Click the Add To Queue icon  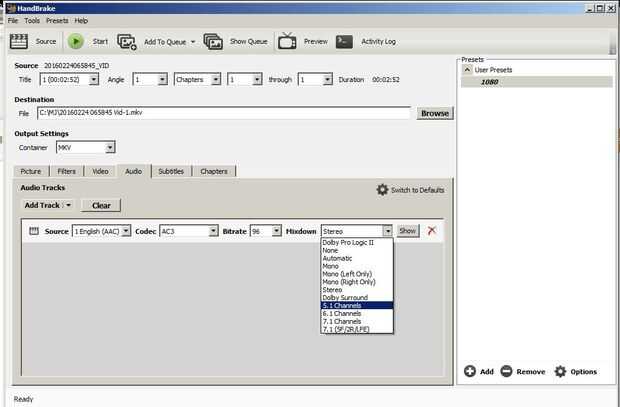pyautogui.click(x=127, y=42)
